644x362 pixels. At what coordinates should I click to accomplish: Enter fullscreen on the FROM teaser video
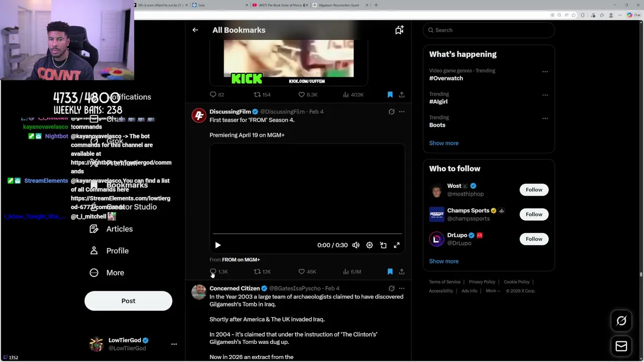[396, 245]
